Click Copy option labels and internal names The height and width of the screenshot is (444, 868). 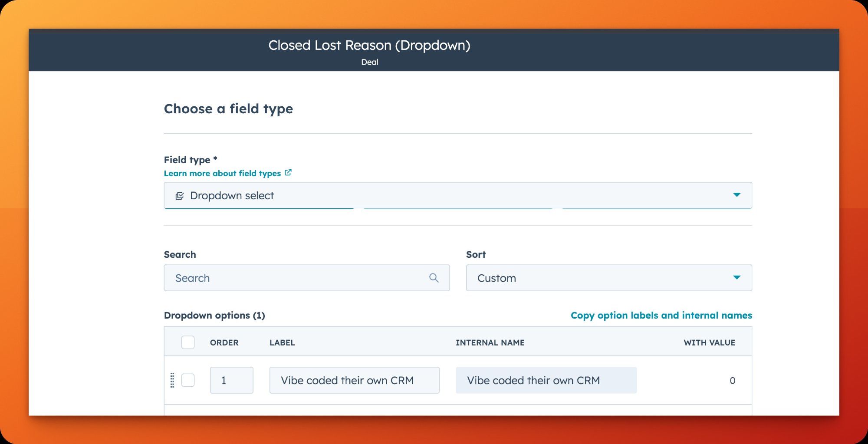661,315
